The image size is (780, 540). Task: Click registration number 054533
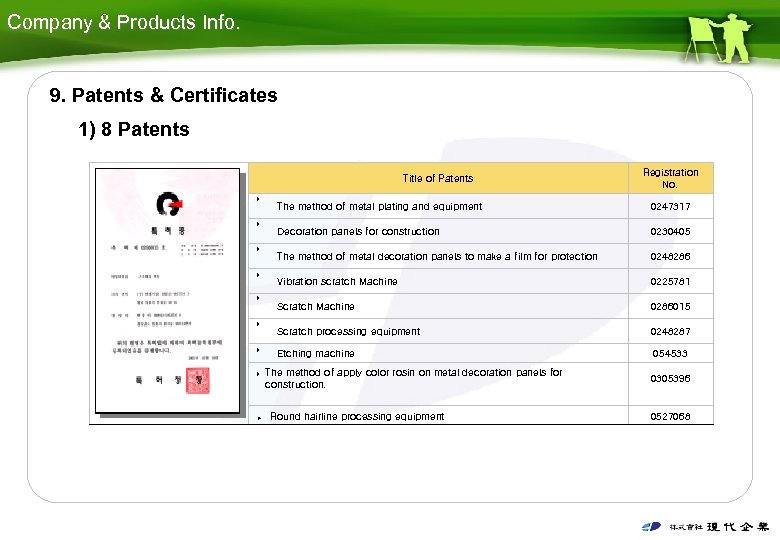point(670,354)
